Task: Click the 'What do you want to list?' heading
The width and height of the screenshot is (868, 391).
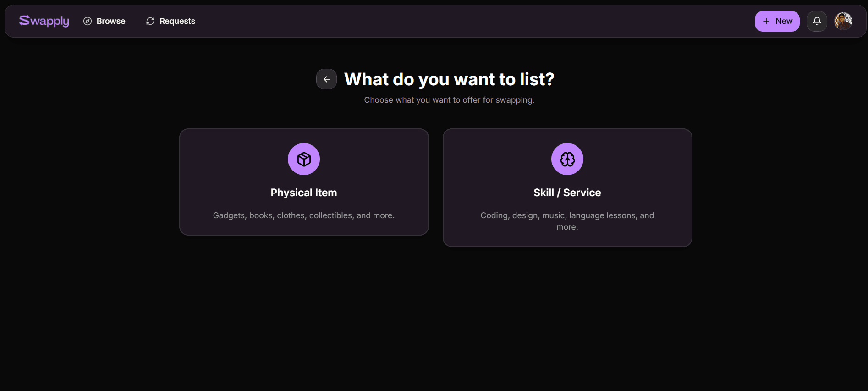Action: coord(449,79)
